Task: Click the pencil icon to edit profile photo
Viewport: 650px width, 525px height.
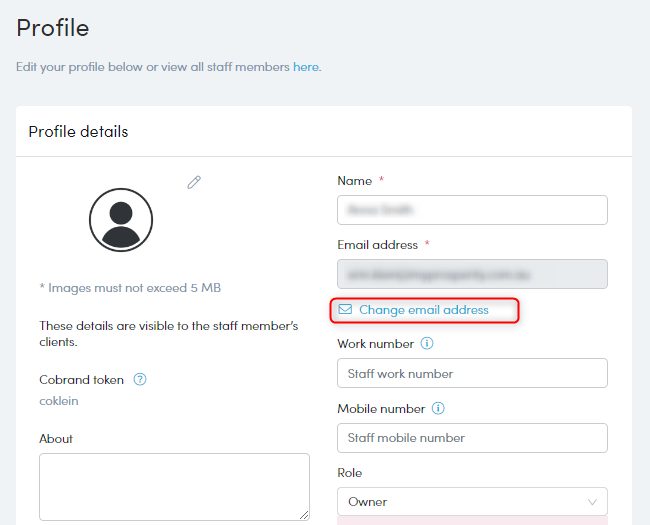Action: point(194,182)
